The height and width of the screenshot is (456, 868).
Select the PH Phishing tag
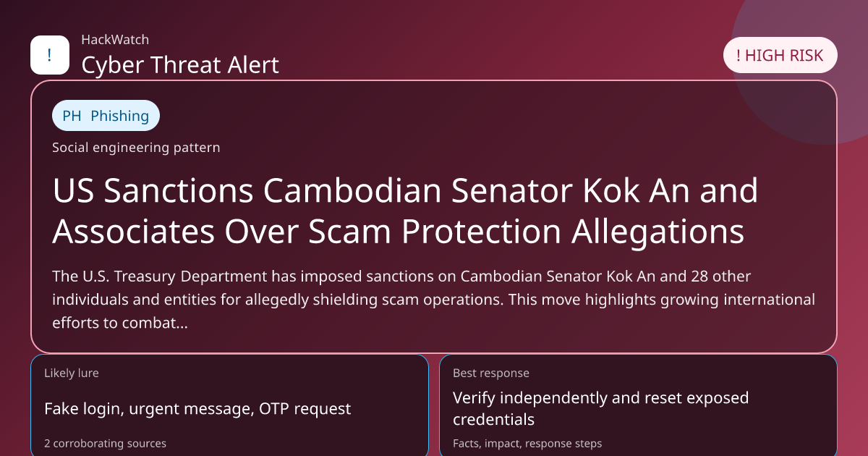click(106, 116)
